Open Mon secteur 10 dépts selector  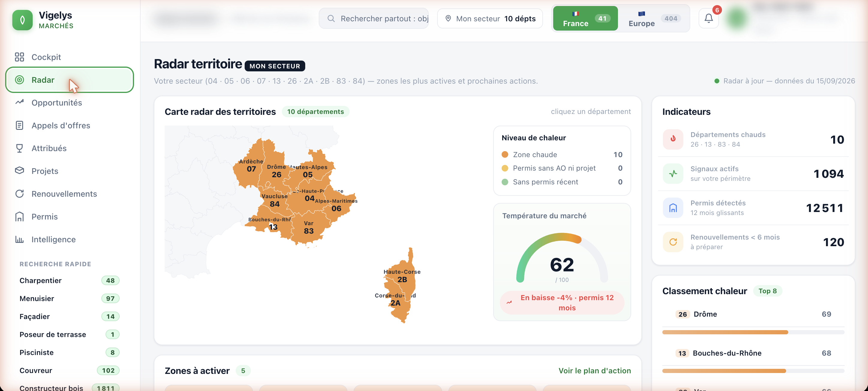[x=490, y=19]
